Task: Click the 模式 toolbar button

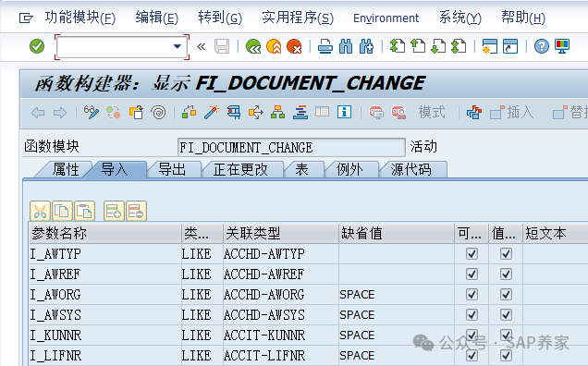Action: tap(432, 112)
